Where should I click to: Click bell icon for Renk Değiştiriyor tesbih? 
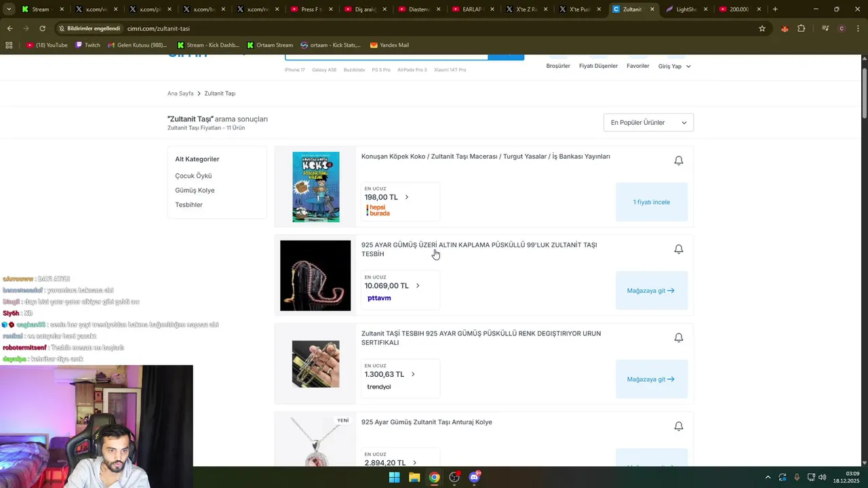678,338
